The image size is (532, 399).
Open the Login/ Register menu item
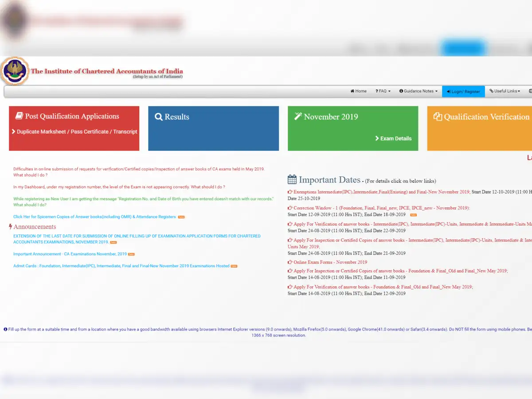tap(463, 91)
